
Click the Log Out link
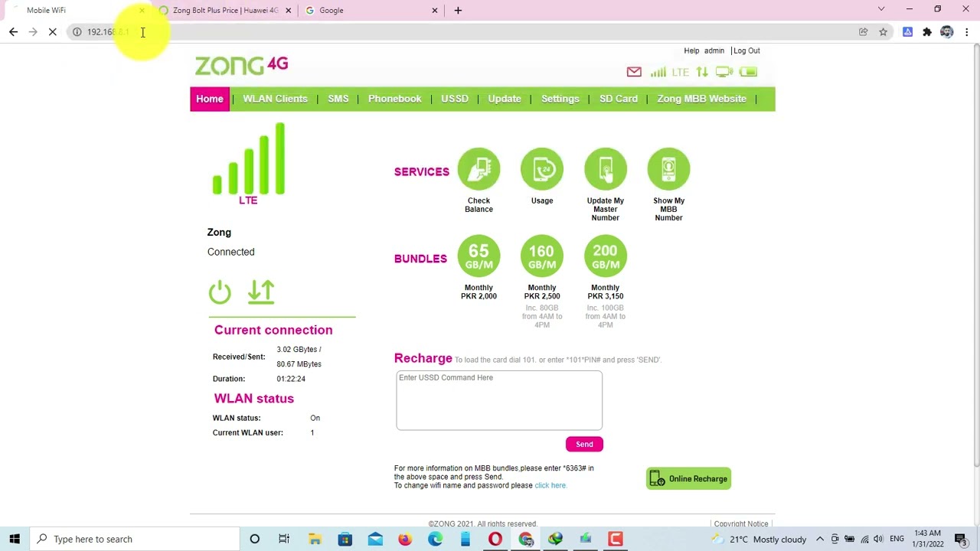click(746, 51)
